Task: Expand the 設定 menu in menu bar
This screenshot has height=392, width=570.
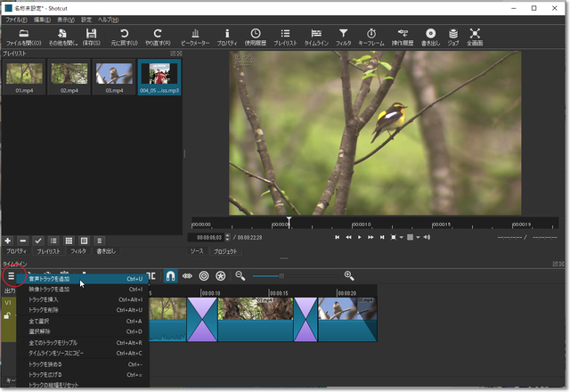Action: click(x=86, y=19)
